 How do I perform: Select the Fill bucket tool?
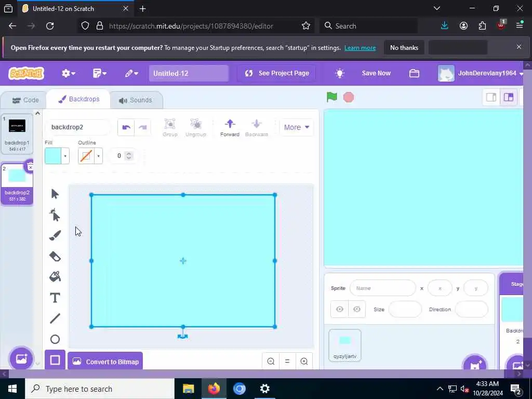(55, 277)
